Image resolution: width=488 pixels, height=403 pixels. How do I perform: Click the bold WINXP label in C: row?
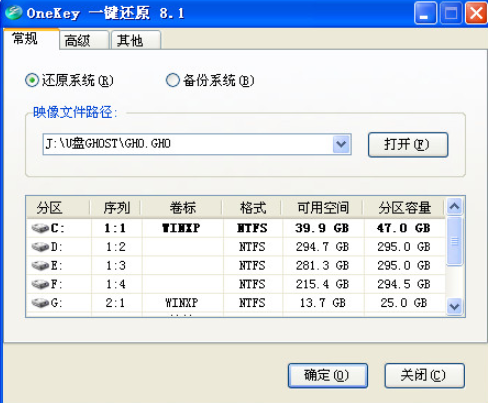181,228
